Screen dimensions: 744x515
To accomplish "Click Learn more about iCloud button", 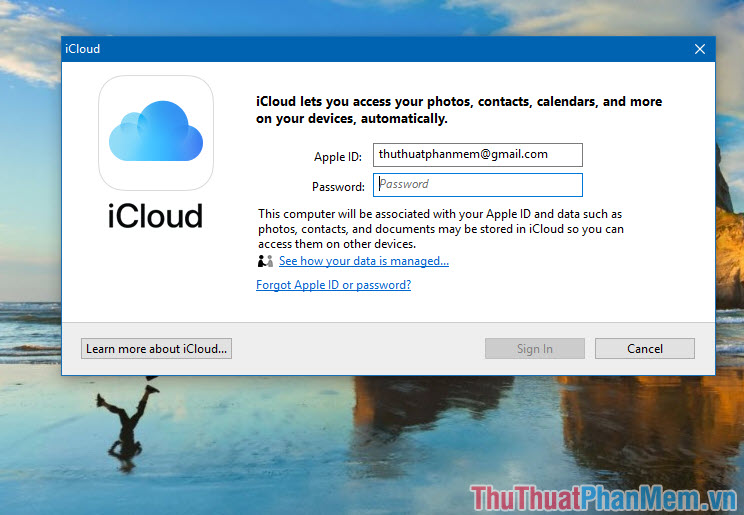I will [156, 348].
